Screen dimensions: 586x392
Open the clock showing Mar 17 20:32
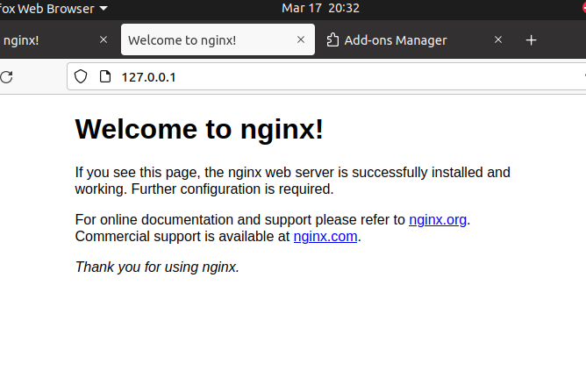click(x=321, y=8)
